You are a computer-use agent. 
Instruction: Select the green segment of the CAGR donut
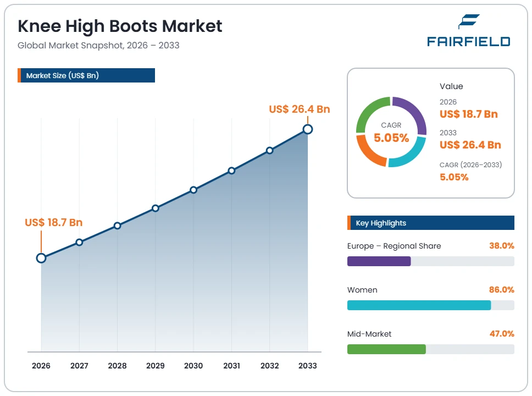click(x=369, y=111)
